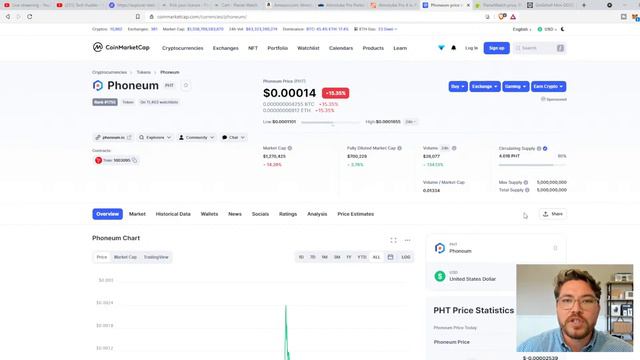Select chart Market Cap view
Screen dimensions: 640x360
pyautogui.click(x=125, y=257)
